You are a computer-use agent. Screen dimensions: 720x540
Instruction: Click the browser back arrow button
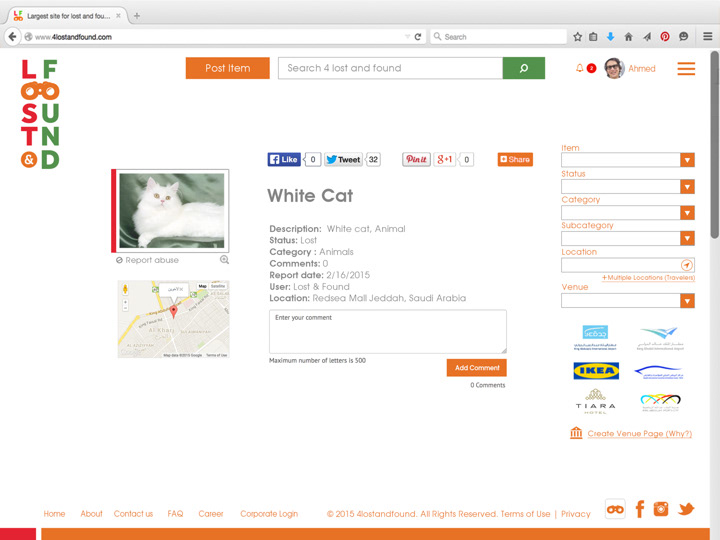pos(12,37)
